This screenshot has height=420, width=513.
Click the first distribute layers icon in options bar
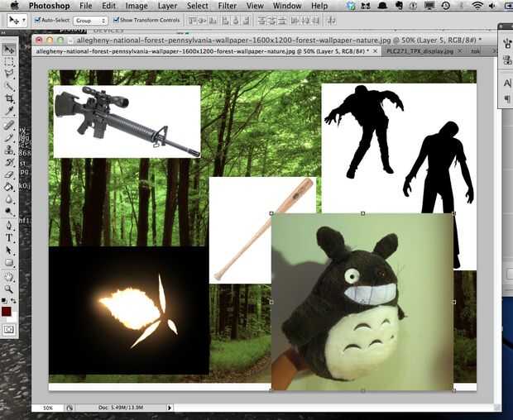click(261, 21)
